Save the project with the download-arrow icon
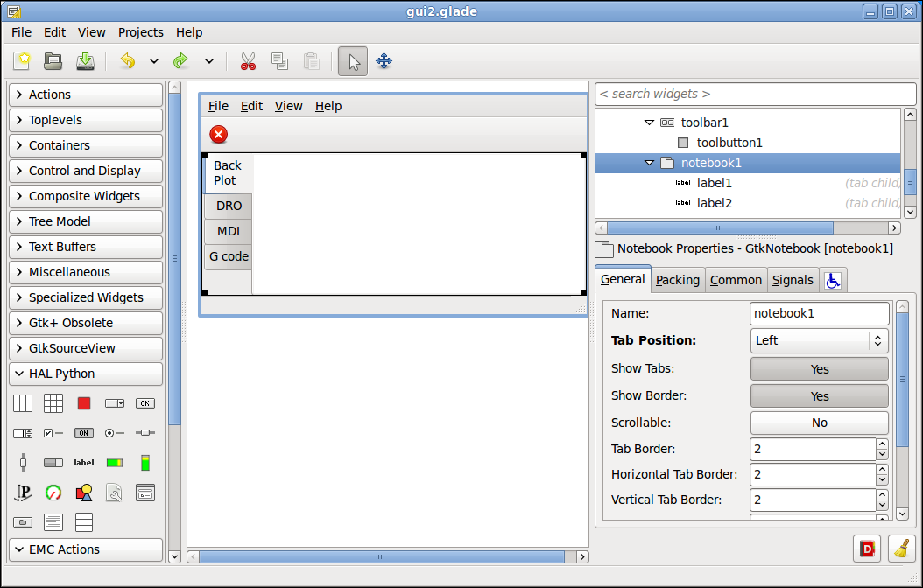The image size is (923, 588). point(85,60)
